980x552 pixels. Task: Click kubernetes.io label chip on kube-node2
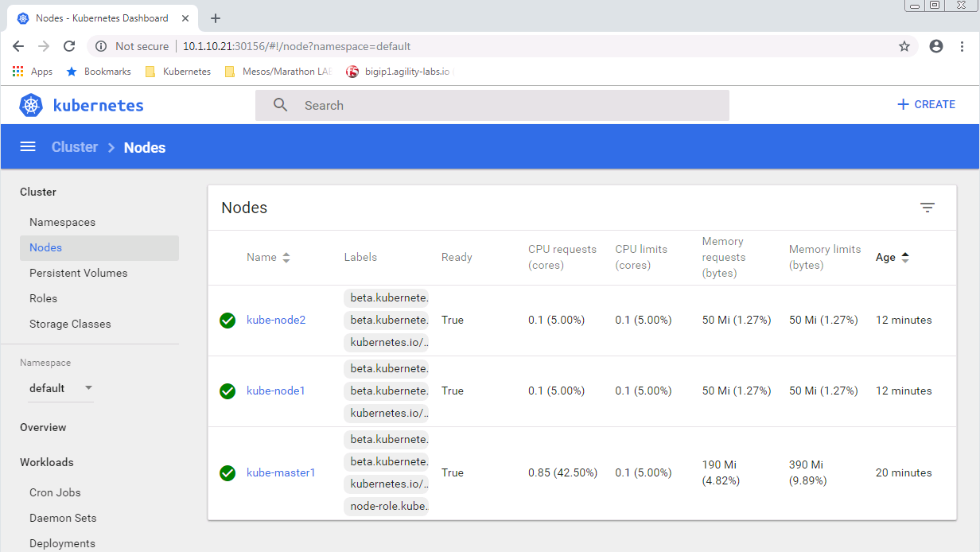387,342
